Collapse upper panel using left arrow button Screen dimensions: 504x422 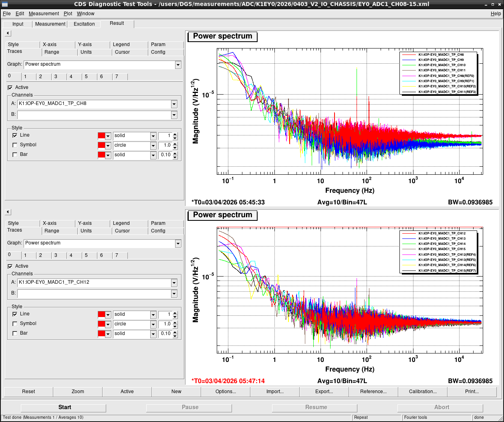tap(8, 33)
